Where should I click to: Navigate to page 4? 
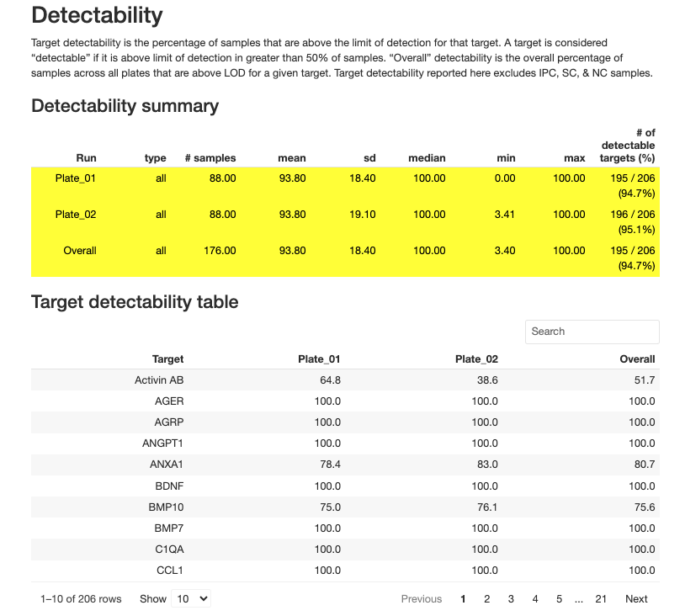click(535, 599)
